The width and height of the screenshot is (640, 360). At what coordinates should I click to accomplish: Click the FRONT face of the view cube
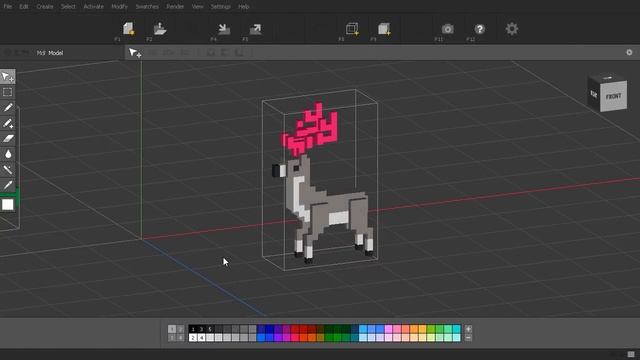coord(613,97)
